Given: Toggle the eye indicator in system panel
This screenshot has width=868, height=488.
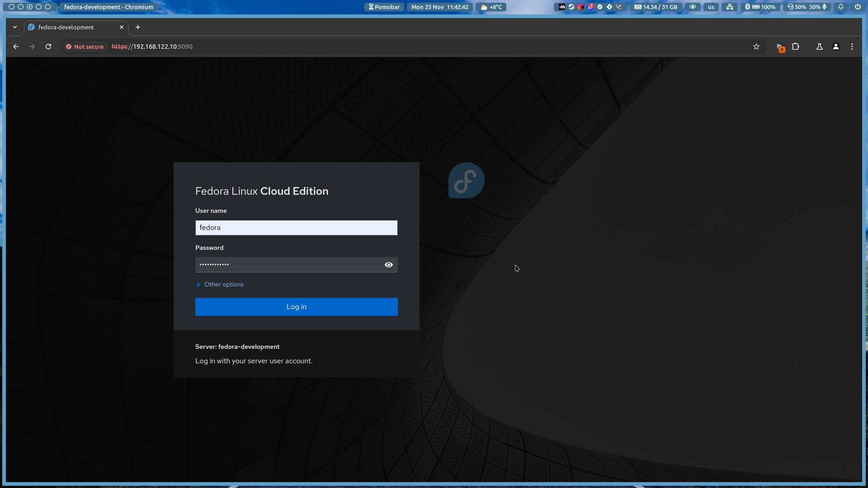Looking at the screenshot, I should [x=693, y=7].
